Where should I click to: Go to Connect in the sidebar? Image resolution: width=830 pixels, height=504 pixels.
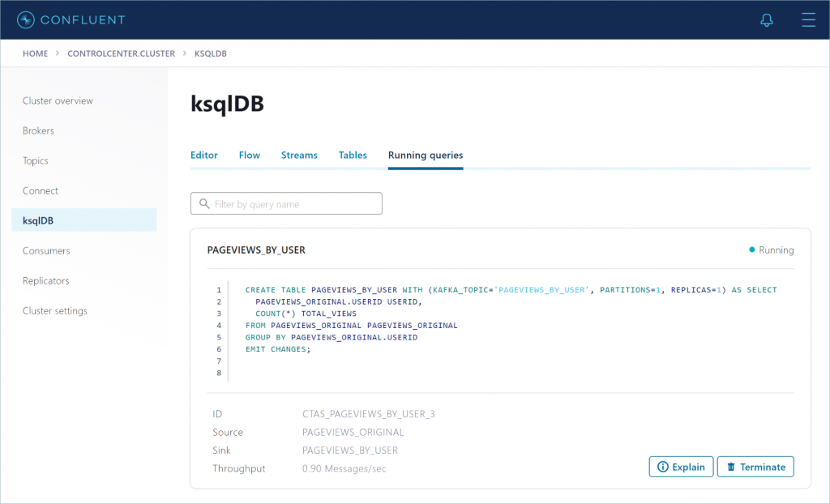41,191
